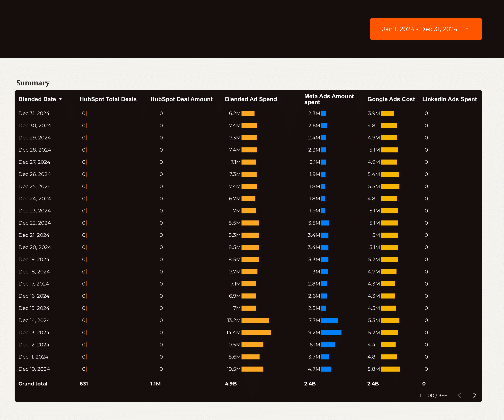Click Dec 10 Google Ads yellow bar
This screenshot has width=504, height=420.
[x=390, y=369]
